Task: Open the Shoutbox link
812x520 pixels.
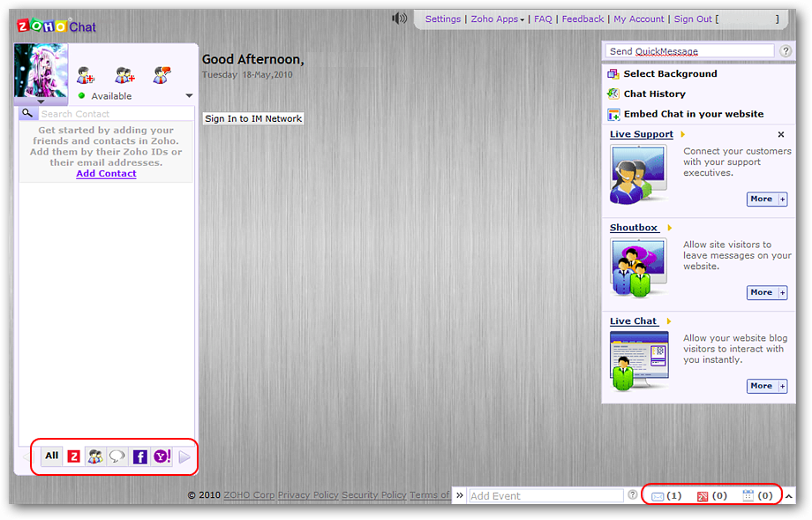Action: coord(634,228)
